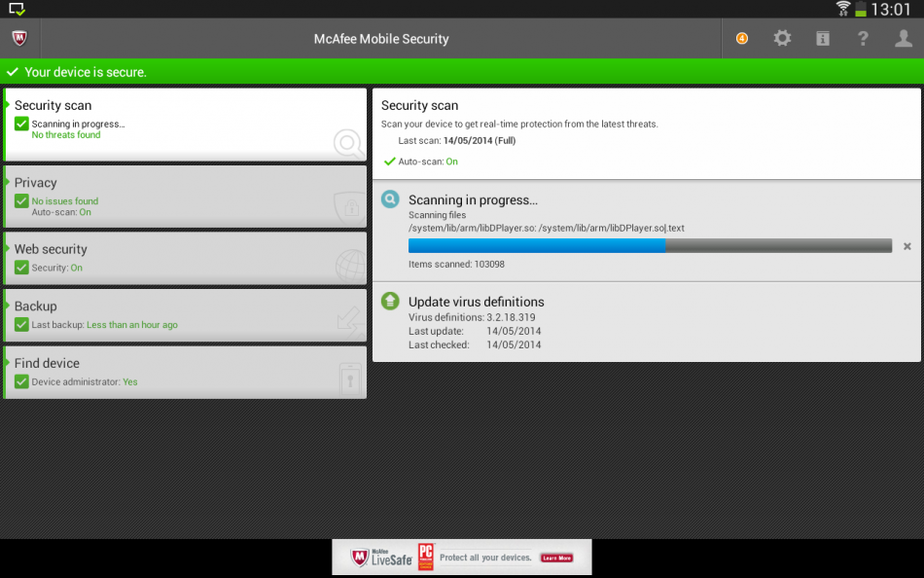Tap 'Virus definitions: 3.2.18.319' text

472,316
